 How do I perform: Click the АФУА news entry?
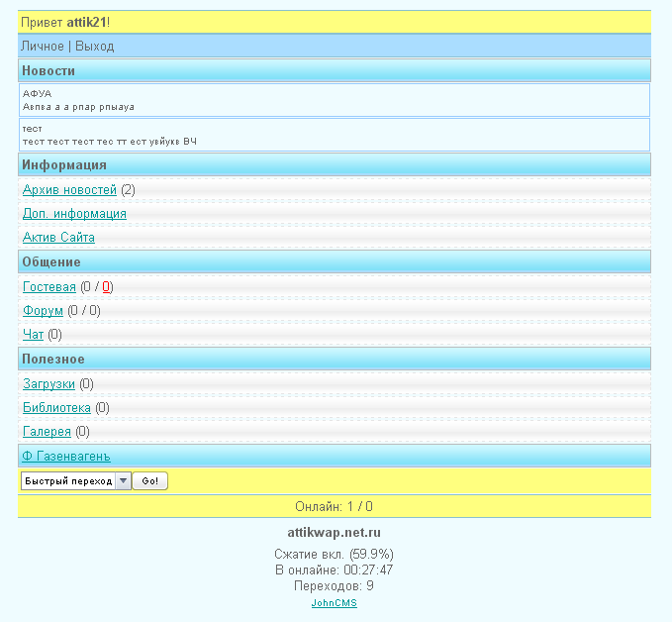37,93
